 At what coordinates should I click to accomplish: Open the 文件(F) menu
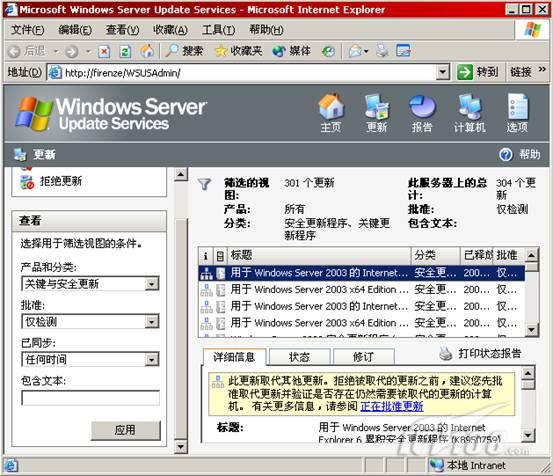tap(28, 30)
